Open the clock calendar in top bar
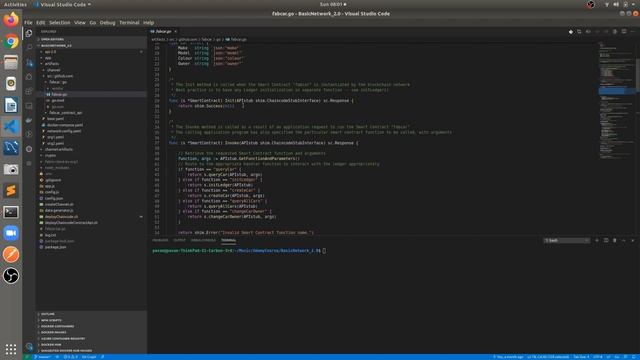The width and height of the screenshot is (640, 360). 332,4
